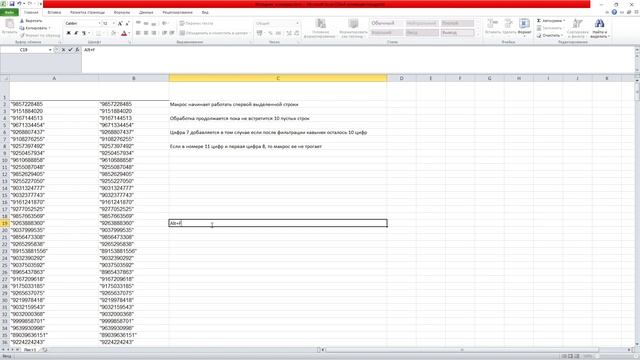Open the Format (Формат) cells menu

pos(524,28)
